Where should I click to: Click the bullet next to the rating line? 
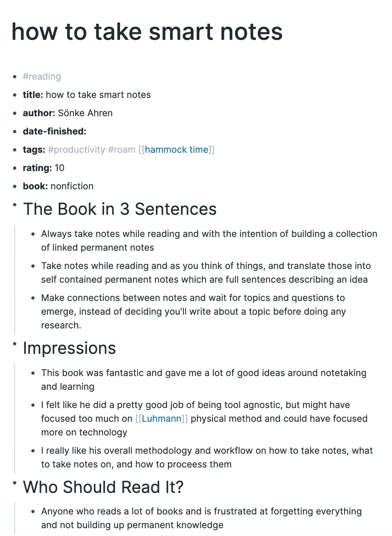15,168
